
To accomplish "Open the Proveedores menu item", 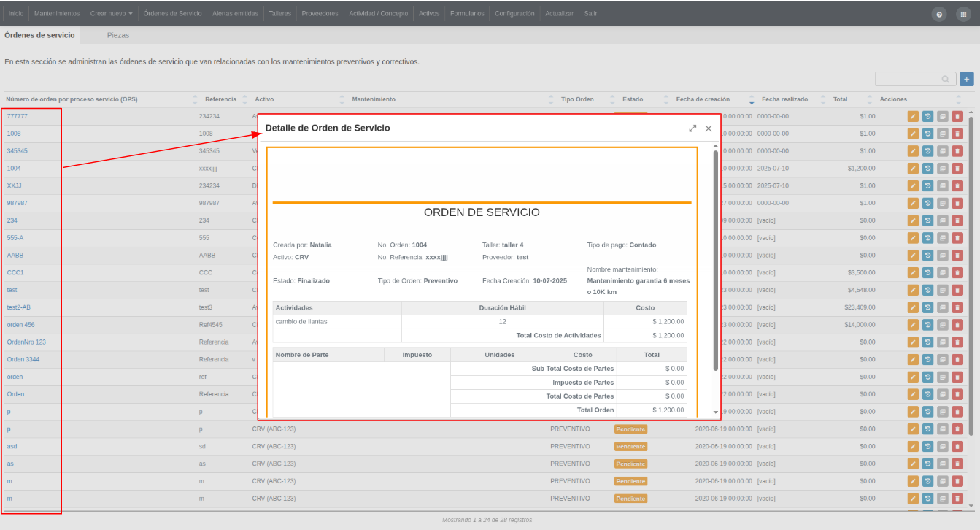I will click(320, 14).
